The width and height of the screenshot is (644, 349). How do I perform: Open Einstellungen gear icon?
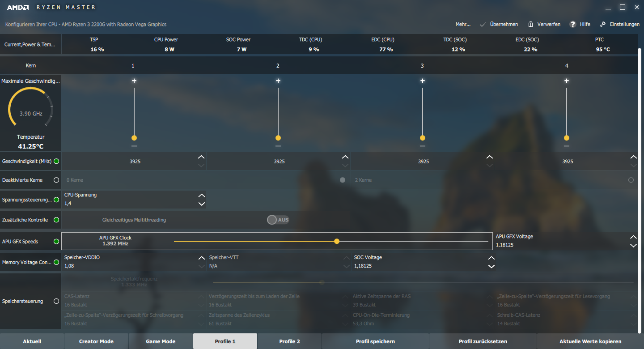click(603, 24)
